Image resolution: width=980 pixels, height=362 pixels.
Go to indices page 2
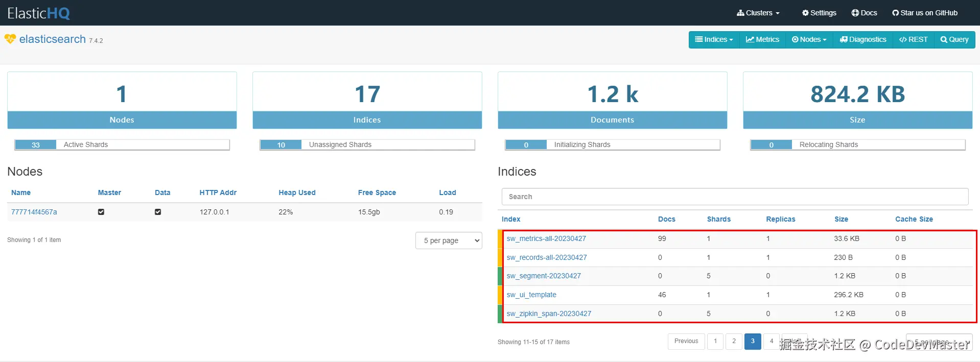[734, 342]
